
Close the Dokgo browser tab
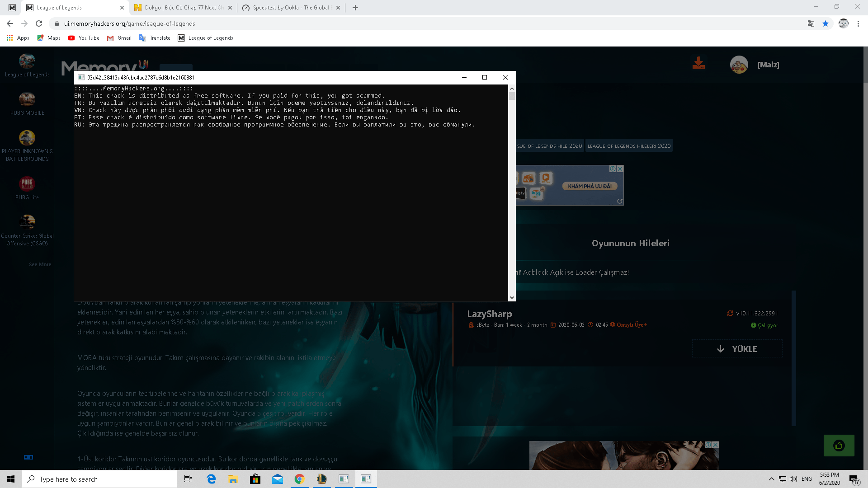point(230,8)
